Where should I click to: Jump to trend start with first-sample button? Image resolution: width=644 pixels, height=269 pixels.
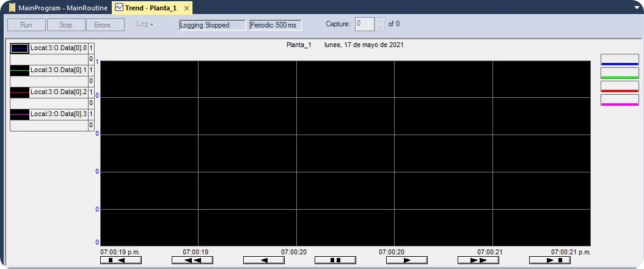click(x=121, y=260)
